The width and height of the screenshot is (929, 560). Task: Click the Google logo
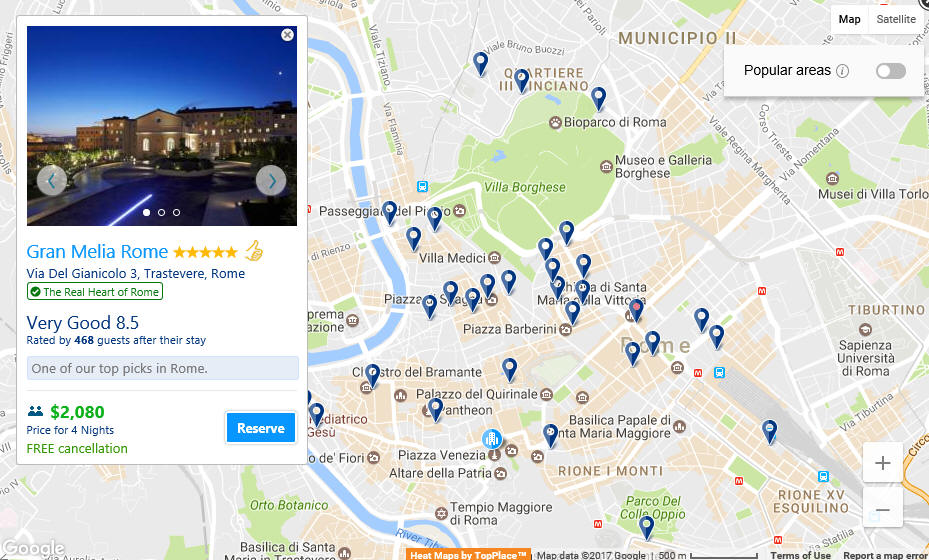[33, 548]
